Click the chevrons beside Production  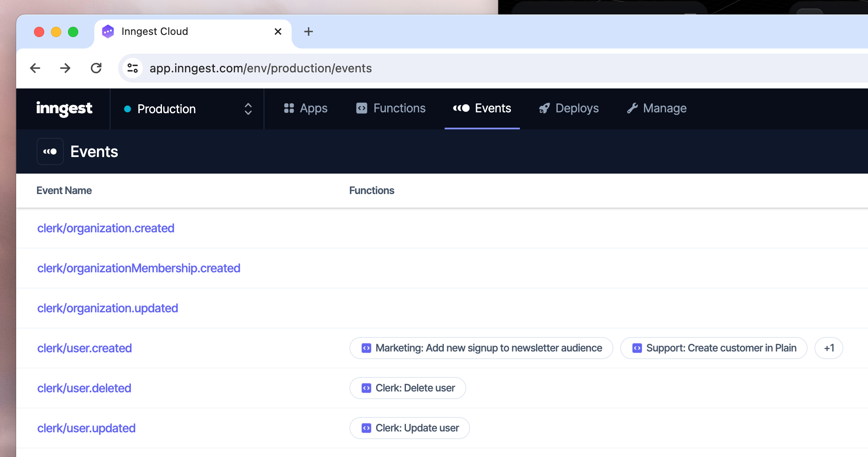pyautogui.click(x=247, y=109)
